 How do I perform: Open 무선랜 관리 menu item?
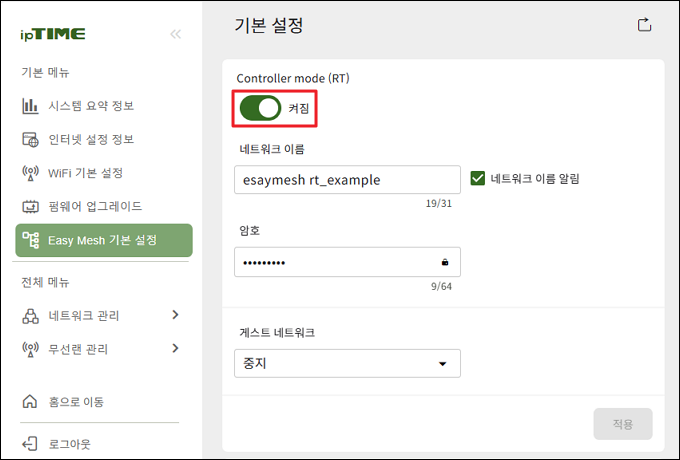click(78, 349)
